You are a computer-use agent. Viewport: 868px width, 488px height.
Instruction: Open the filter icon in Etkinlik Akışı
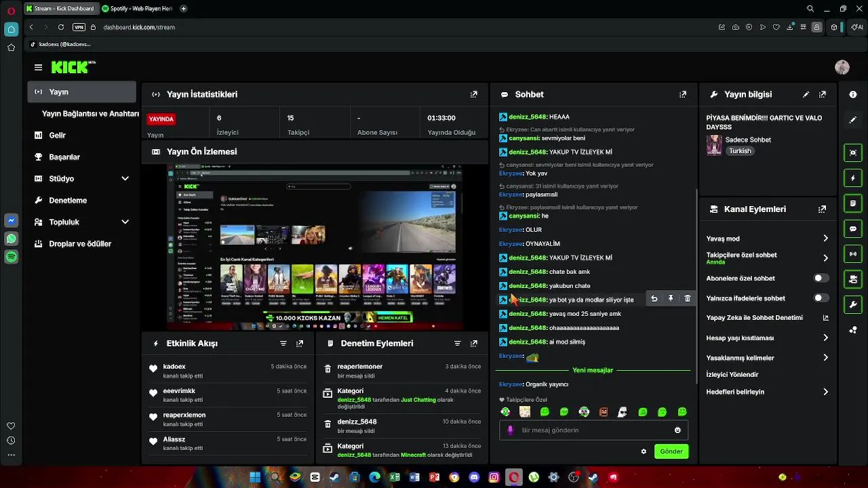pyautogui.click(x=283, y=344)
